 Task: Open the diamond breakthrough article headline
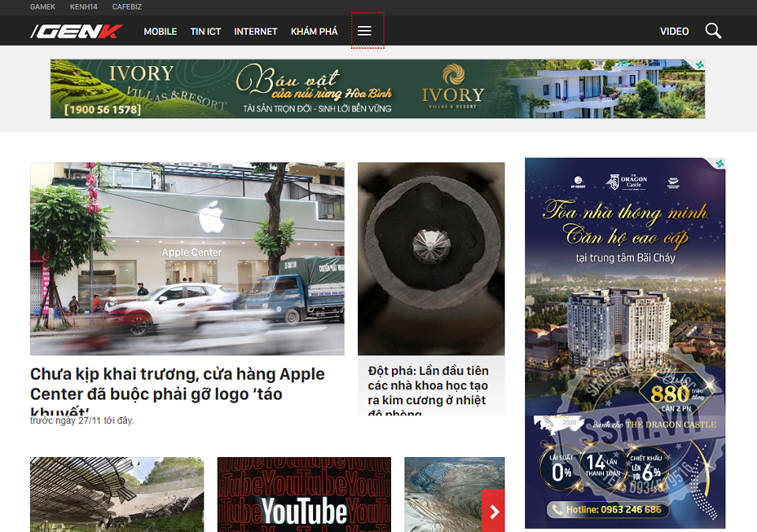click(x=428, y=385)
